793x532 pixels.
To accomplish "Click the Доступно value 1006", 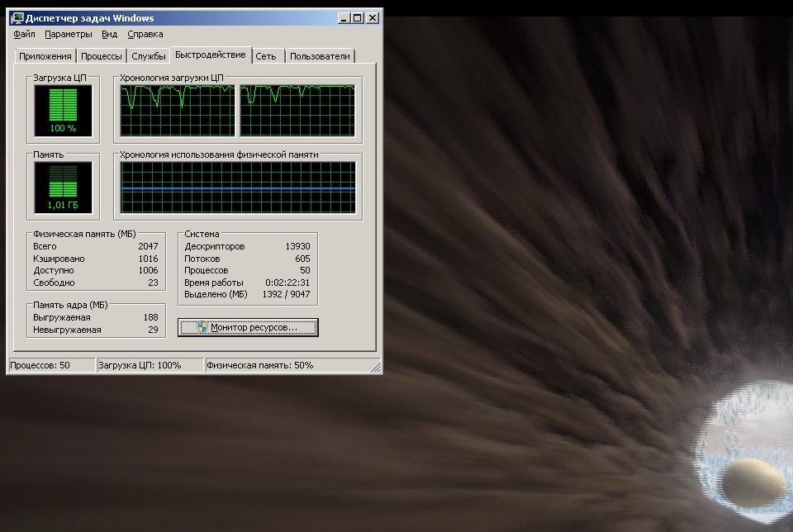I will [148, 271].
